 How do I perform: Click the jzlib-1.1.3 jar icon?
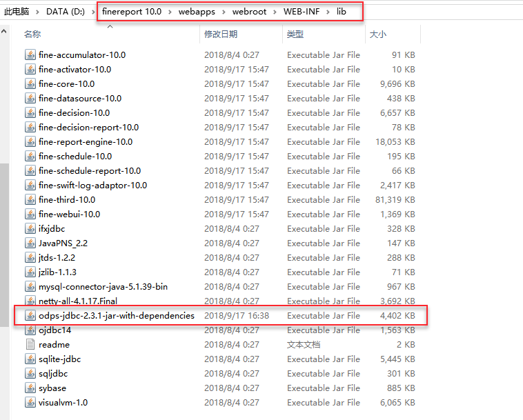click(30, 272)
